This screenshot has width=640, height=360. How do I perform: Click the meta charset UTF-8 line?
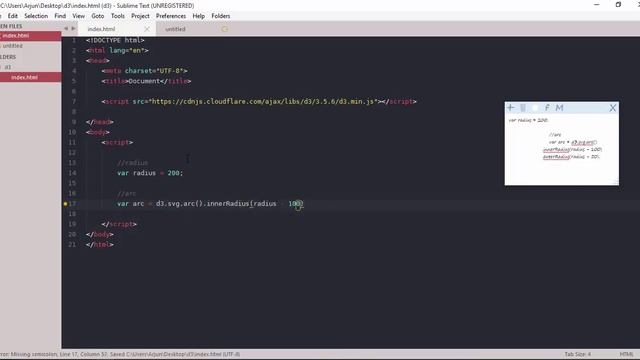tap(144, 71)
